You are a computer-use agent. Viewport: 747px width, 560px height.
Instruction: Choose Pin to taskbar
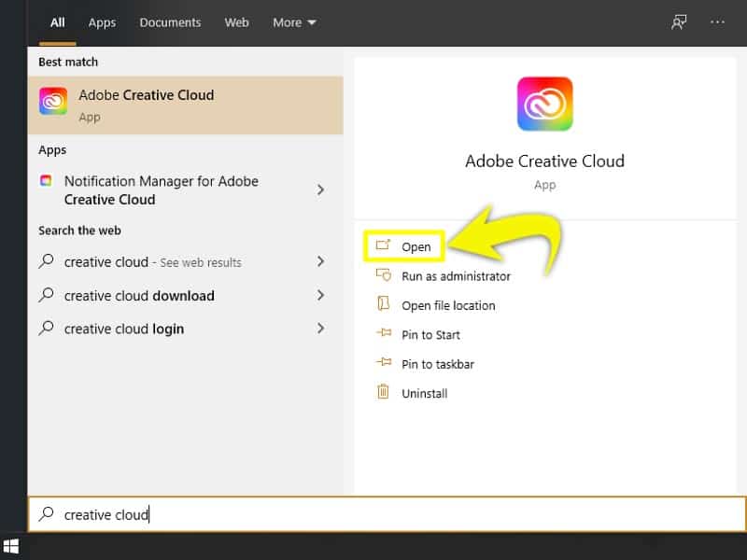438,364
